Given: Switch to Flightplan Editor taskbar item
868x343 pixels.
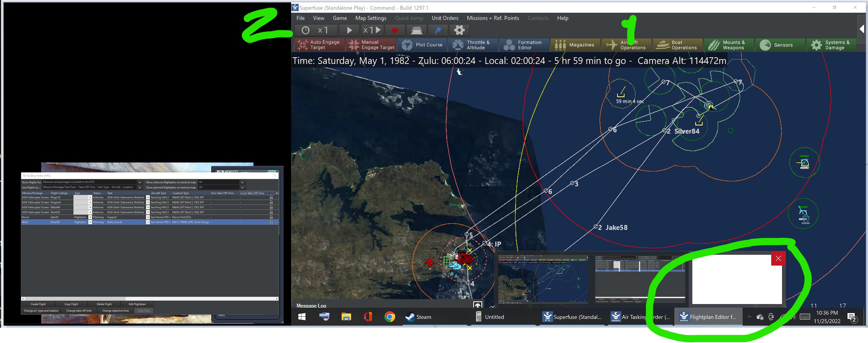Looking at the screenshot, I should tap(708, 317).
